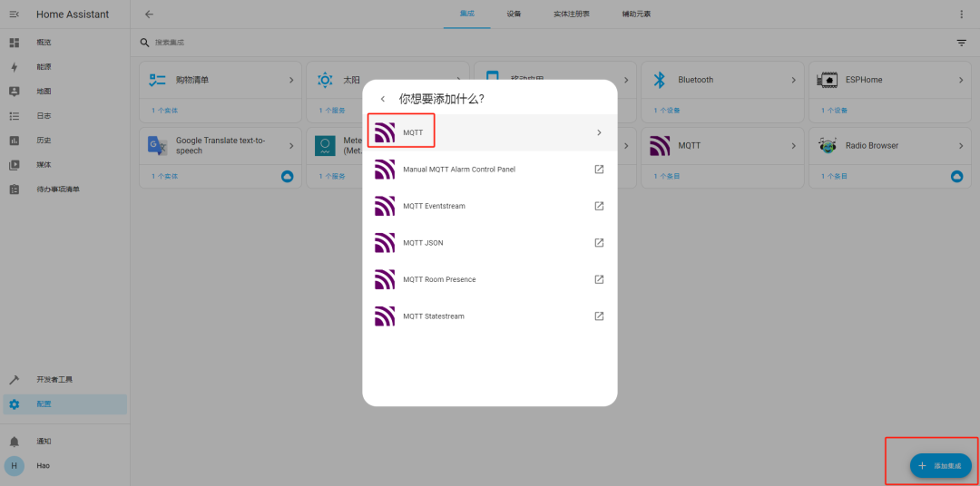This screenshot has width=980, height=486.
Task: Click the cloud icon on Google Translate card
Action: 288,177
